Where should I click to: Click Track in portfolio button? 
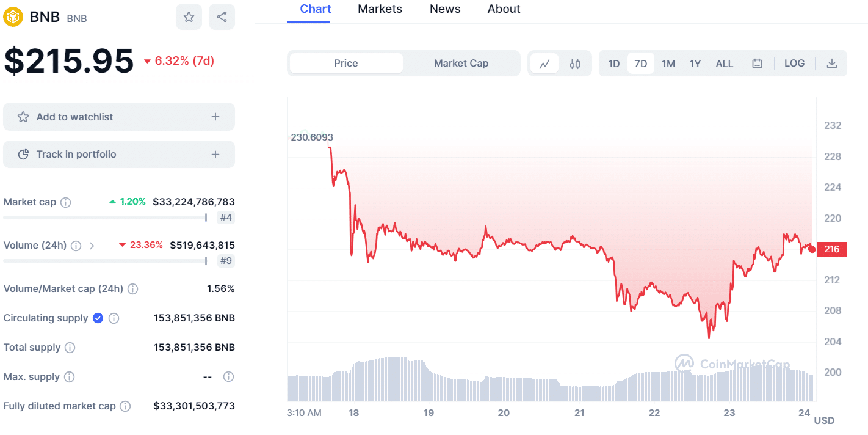click(x=119, y=155)
